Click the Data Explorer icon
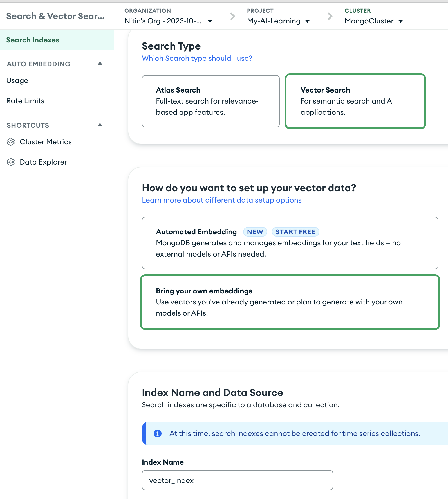The image size is (448, 499). (11, 162)
